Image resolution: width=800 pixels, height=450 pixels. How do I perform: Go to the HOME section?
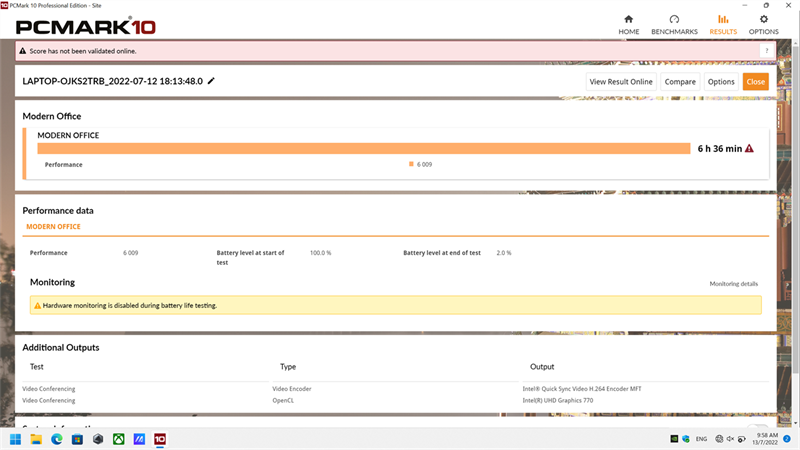(629, 25)
